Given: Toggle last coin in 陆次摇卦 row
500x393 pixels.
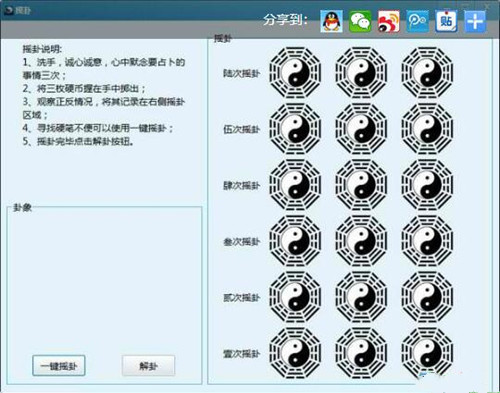Looking at the screenshot, I should (427, 72).
